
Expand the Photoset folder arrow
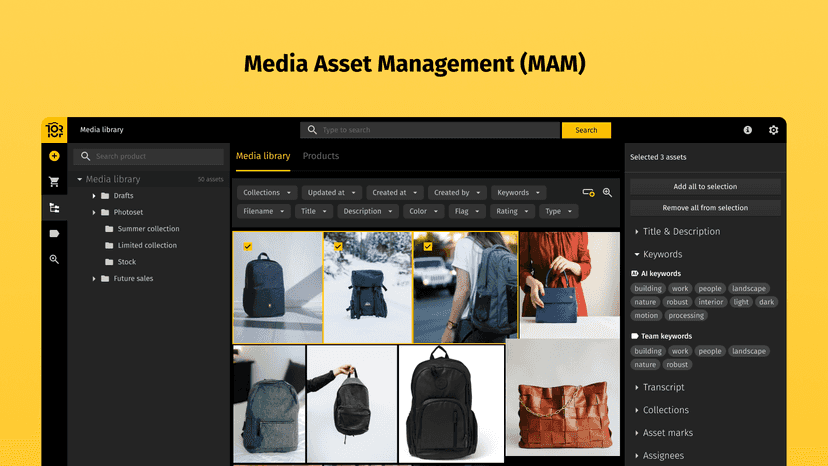pos(94,212)
